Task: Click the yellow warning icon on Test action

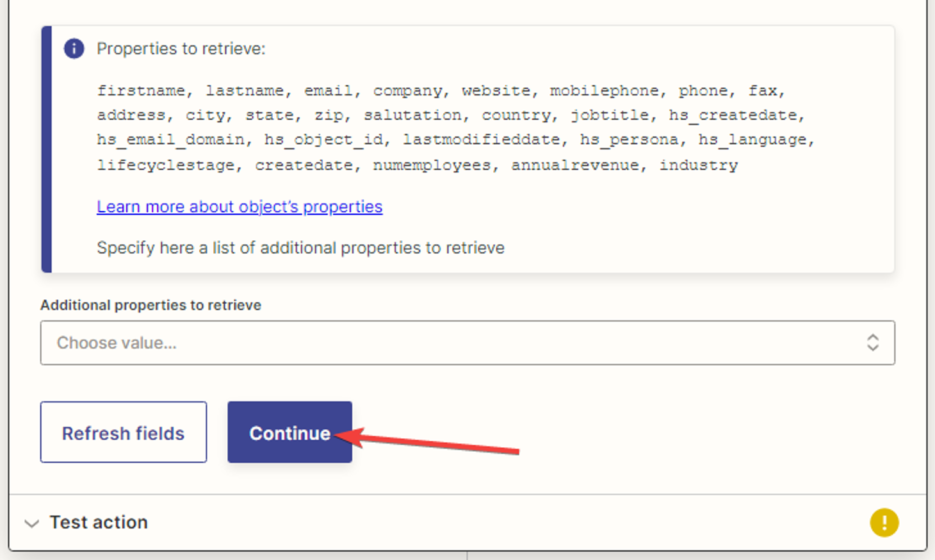Action: point(884,522)
